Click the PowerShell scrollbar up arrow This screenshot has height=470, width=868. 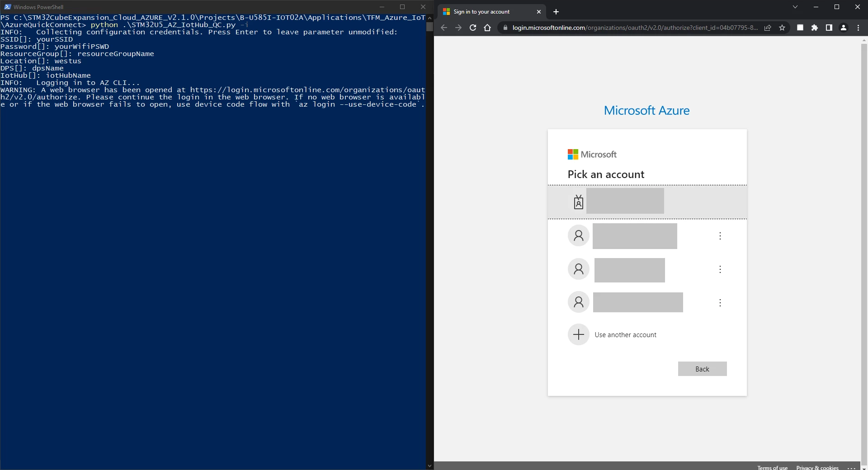click(429, 18)
